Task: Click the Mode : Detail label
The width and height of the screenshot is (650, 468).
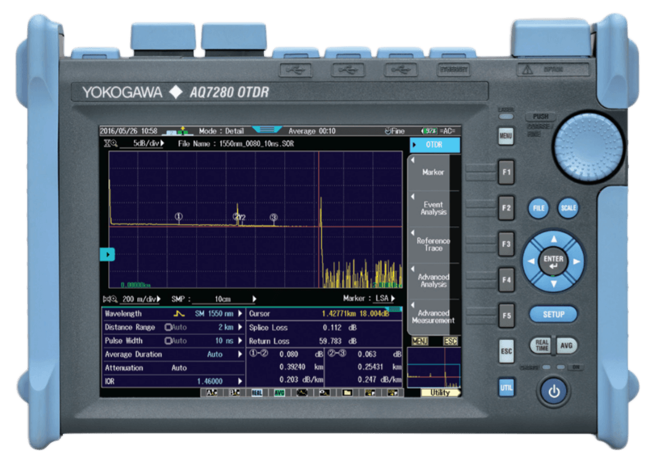Action: coord(221,131)
